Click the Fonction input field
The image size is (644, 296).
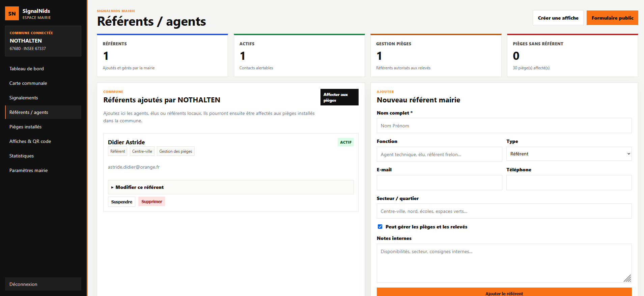[x=439, y=154]
